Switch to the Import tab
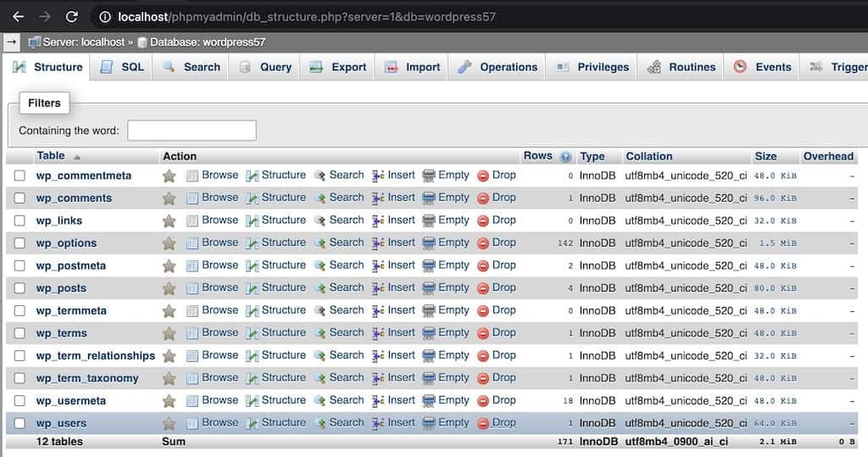Image resolution: width=868 pixels, height=457 pixels. click(x=413, y=67)
